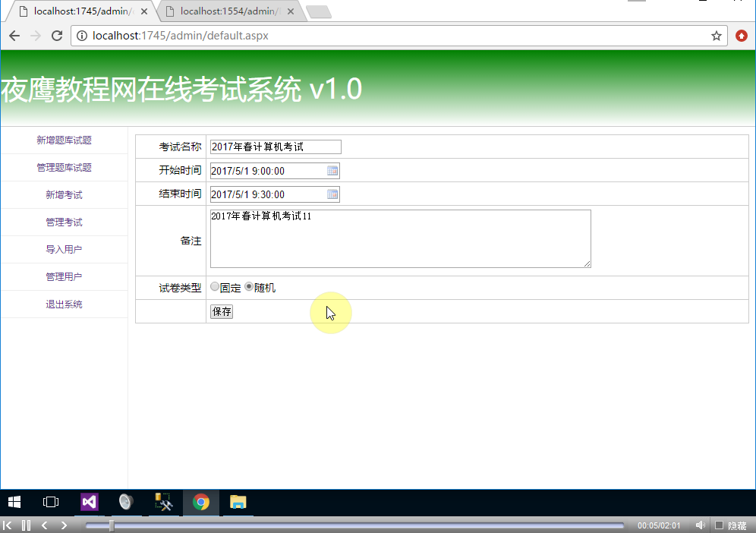Launch Visual Studio from the taskbar
756x533 pixels.
pos(89,502)
